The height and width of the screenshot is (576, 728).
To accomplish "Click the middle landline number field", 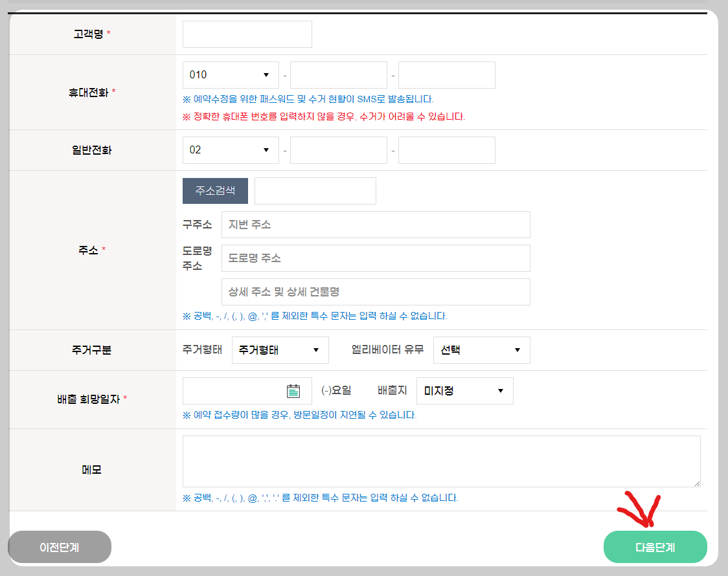I will [x=338, y=150].
